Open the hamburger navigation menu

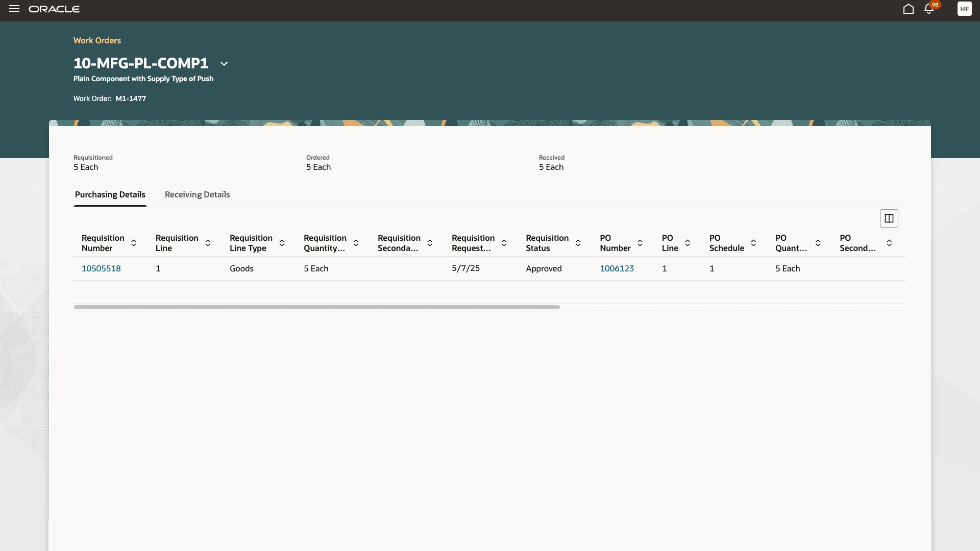pos(14,9)
